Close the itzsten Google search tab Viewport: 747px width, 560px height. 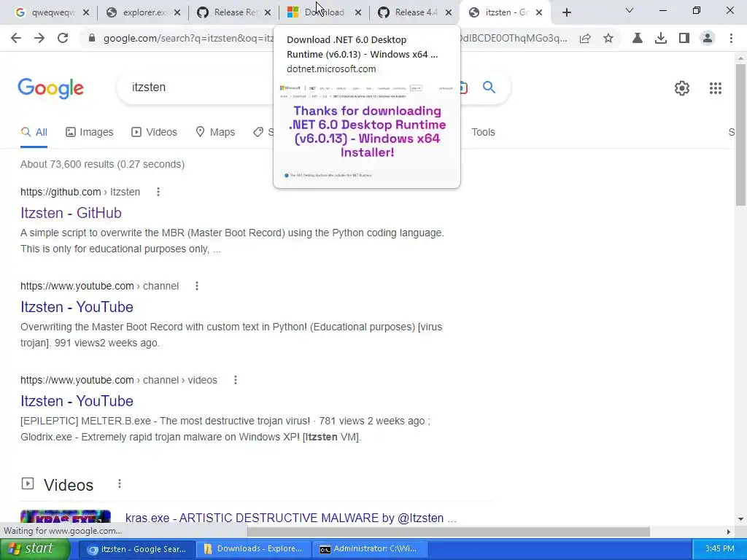tap(539, 13)
